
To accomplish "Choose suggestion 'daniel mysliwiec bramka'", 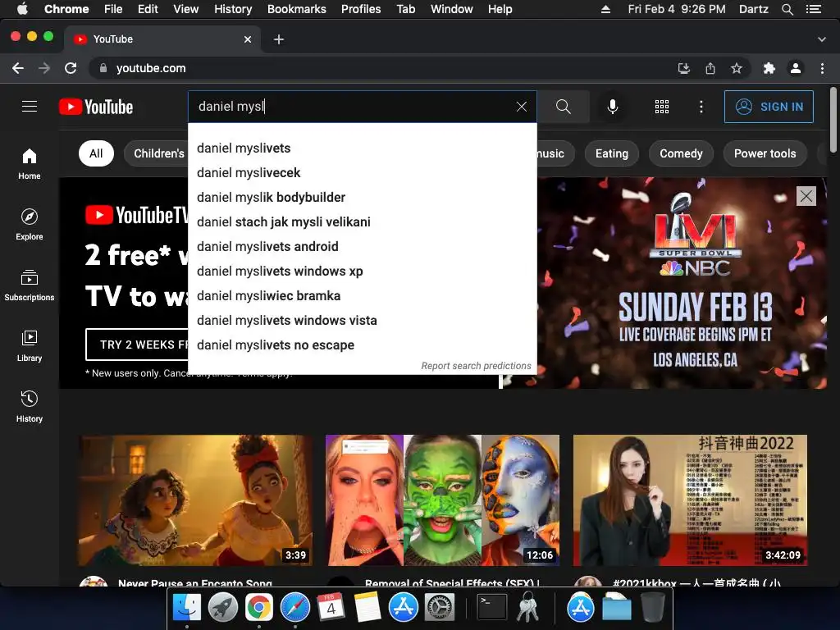I will [x=362, y=295].
